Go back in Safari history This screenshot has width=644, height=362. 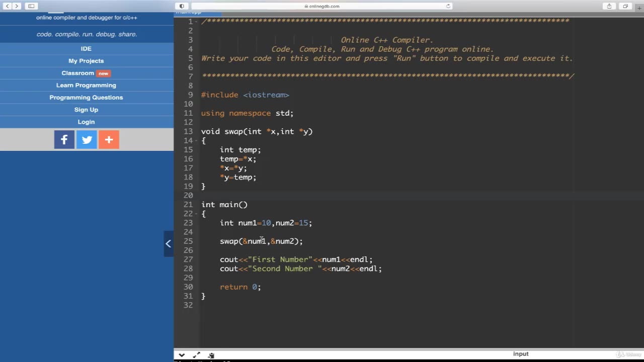coord(8,6)
